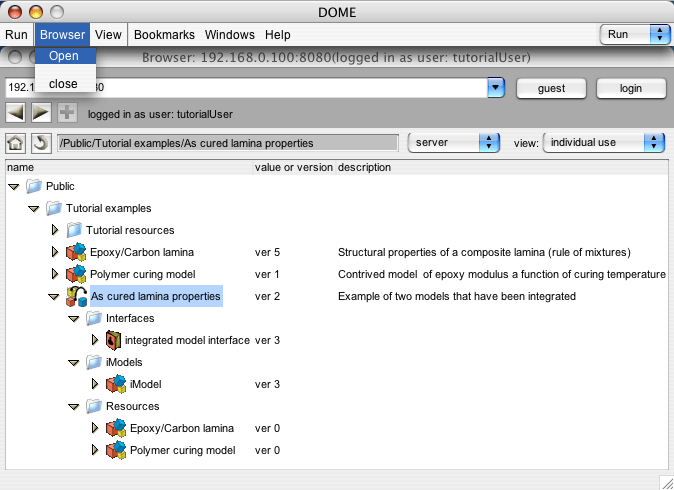This screenshot has height=490, width=674.
Task: Open the server address dropdown arrow
Action: 496,88
